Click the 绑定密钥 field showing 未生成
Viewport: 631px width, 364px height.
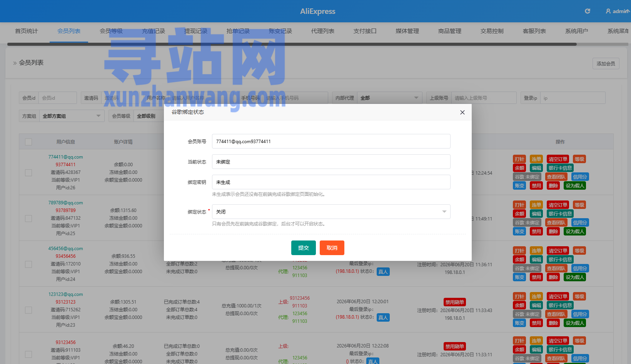point(331,182)
